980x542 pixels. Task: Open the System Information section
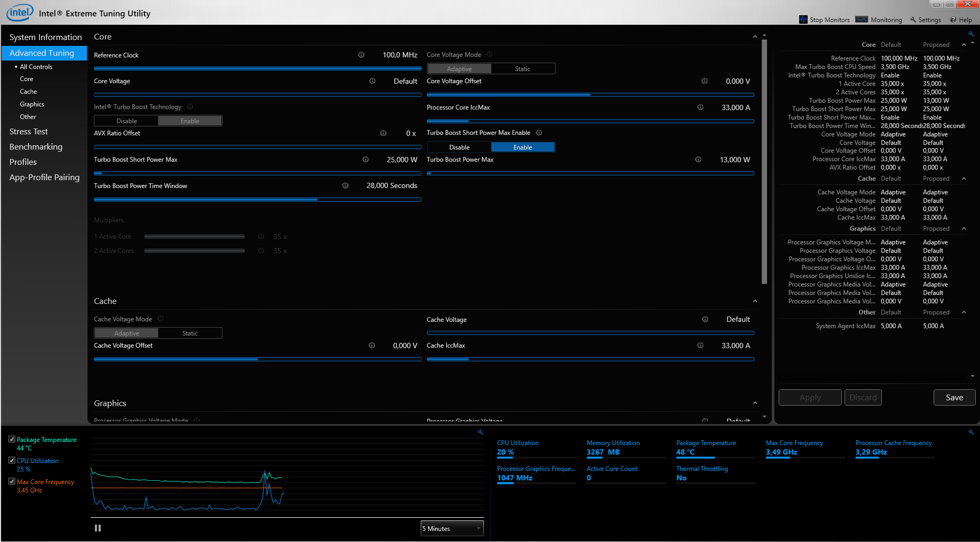(x=45, y=37)
